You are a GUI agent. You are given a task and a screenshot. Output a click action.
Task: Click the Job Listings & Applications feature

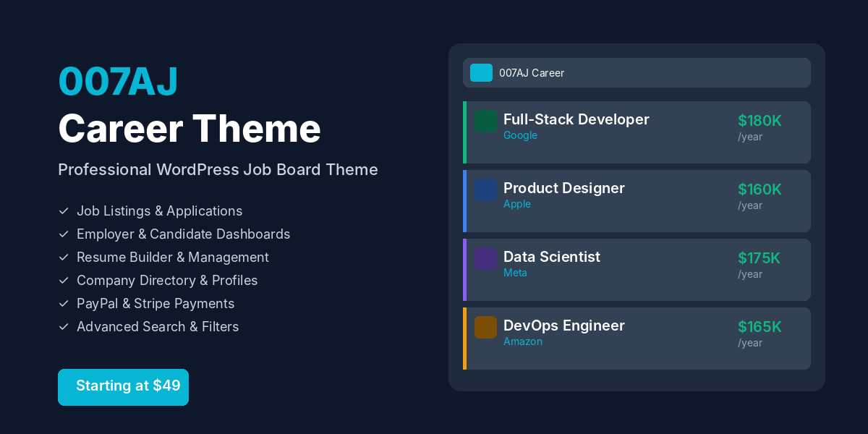point(160,211)
